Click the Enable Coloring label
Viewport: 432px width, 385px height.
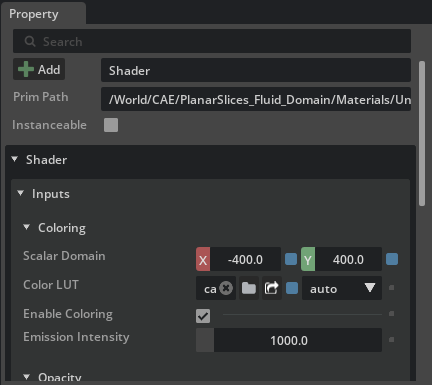pyautogui.click(x=68, y=314)
